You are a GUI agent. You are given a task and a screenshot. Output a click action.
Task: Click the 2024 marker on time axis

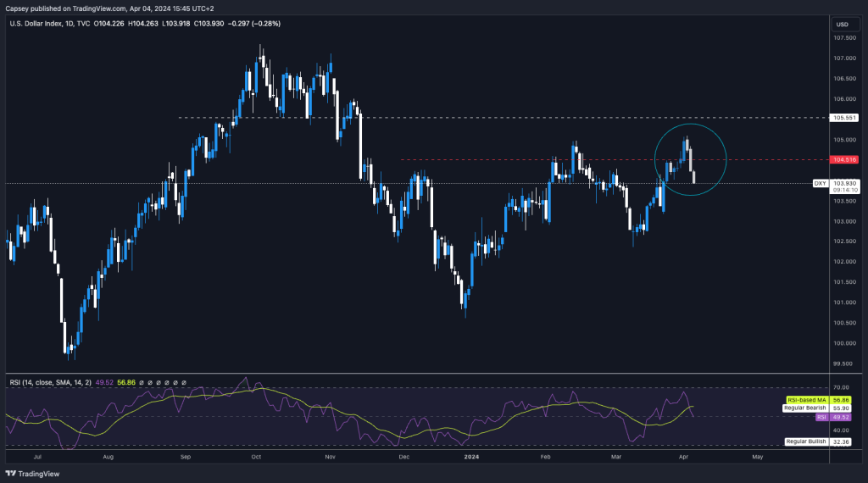(472, 455)
